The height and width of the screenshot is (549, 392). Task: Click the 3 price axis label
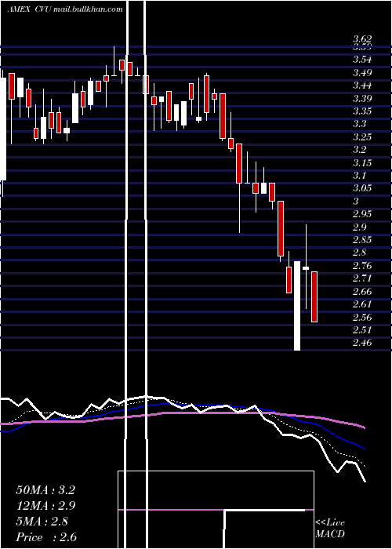(x=356, y=202)
